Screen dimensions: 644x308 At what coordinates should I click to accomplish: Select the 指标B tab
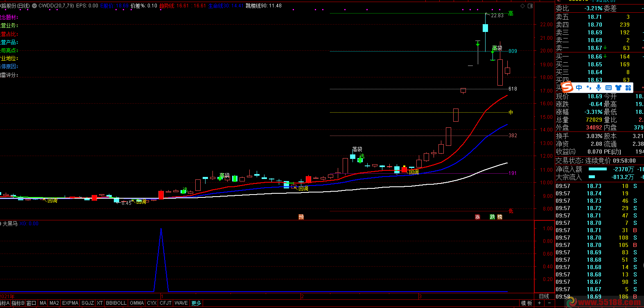click(18, 303)
